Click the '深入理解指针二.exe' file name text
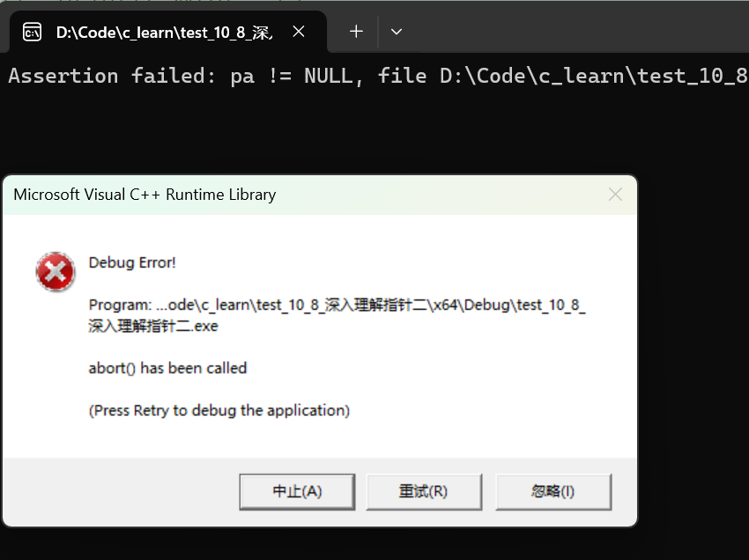The width and height of the screenshot is (749, 560). click(153, 326)
